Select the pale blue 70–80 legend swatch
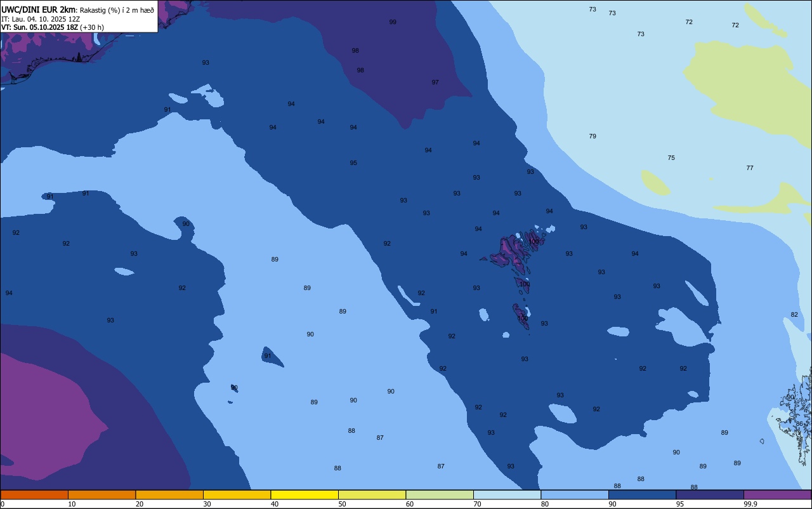812x509 pixels. [507, 494]
